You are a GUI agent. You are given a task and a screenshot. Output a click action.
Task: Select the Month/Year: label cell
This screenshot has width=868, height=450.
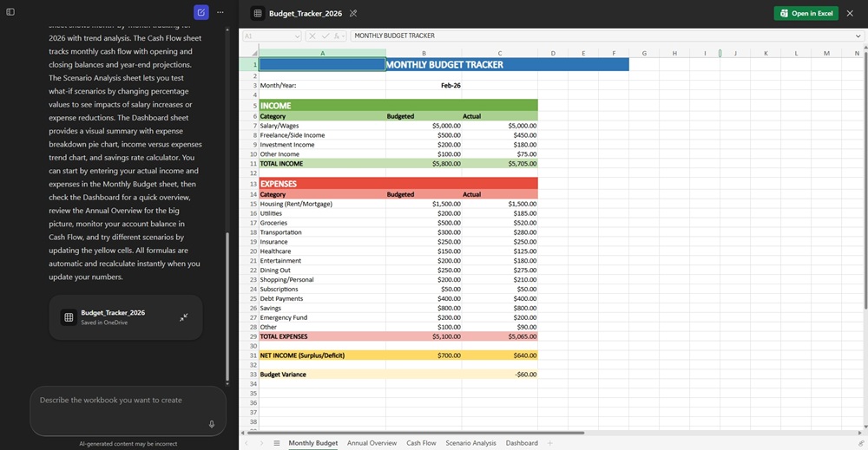[323, 86]
